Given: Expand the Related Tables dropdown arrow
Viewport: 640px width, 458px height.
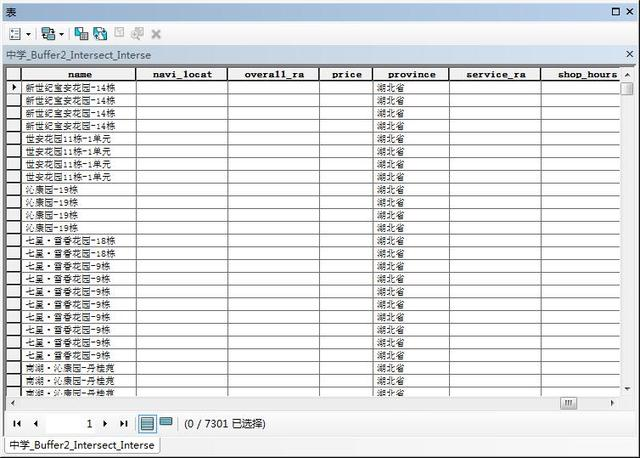Looking at the screenshot, I should pos(62,34).
